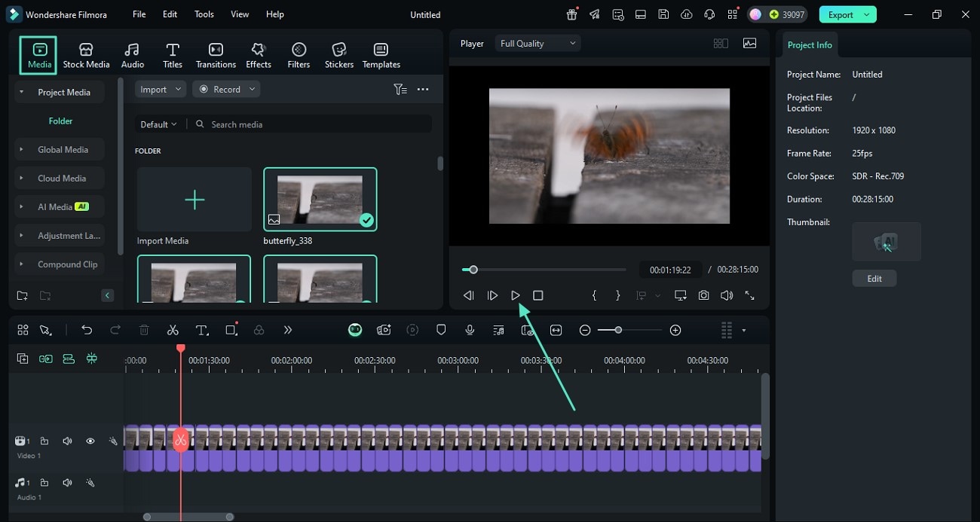Image resolution: width=980 pixels, height=522 pixels.
Task: Collapse the Project Media tree item
Action: [21, 93]
